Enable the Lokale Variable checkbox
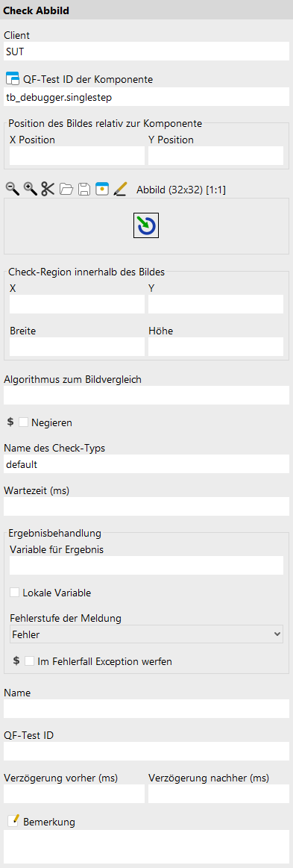The height and width of the screenshot is (868, 293). [x=14, y=593]
